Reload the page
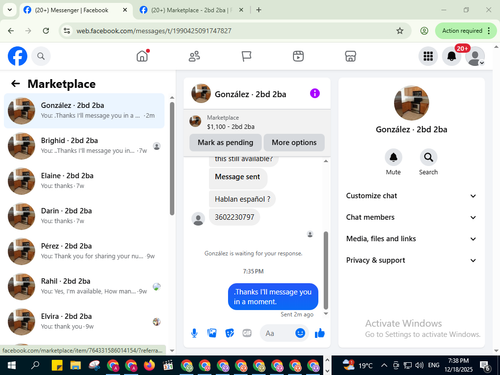This screenshot has width=500, height=375. [x=46, y=31]
